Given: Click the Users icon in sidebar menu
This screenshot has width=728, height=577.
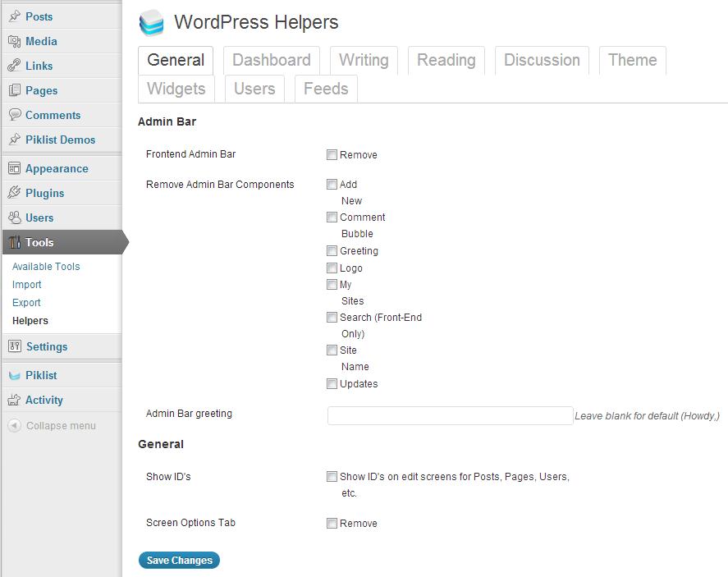Looking at the screenshot, I should [x=15, y=218].
